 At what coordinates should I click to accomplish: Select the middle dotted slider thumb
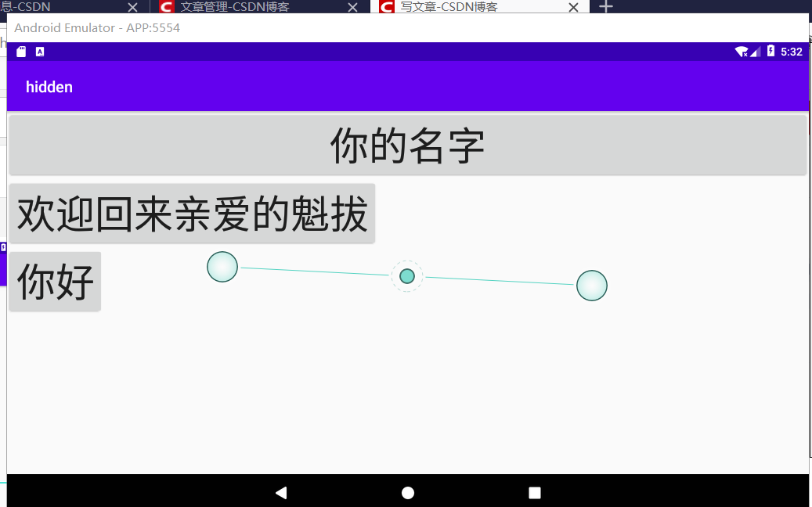coord(406,276)
